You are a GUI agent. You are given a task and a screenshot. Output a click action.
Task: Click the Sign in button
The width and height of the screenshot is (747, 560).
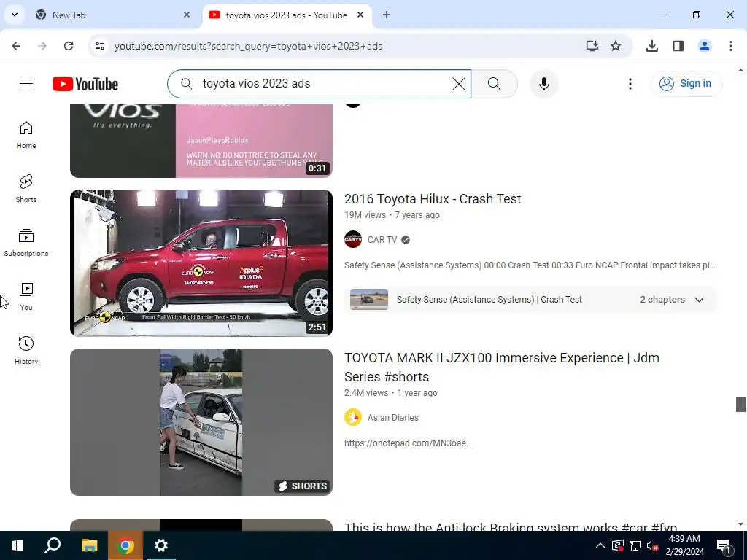click(x=686, y=84)
